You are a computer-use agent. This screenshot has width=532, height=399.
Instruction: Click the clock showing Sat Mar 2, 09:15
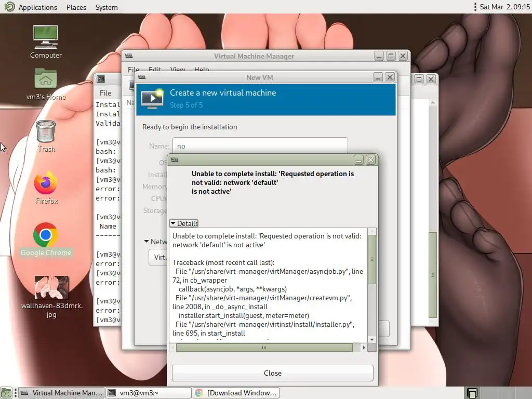click(x=504, y=7)
